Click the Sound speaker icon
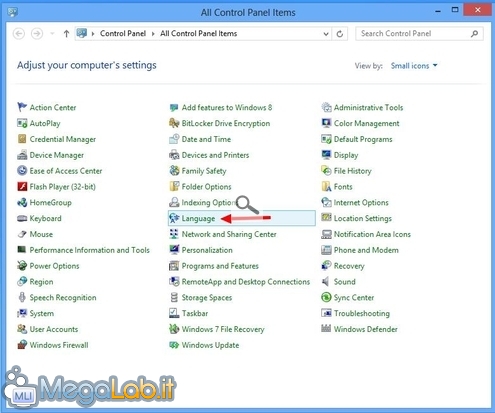This screenshot has height=413, width=495. pos(326,281)
